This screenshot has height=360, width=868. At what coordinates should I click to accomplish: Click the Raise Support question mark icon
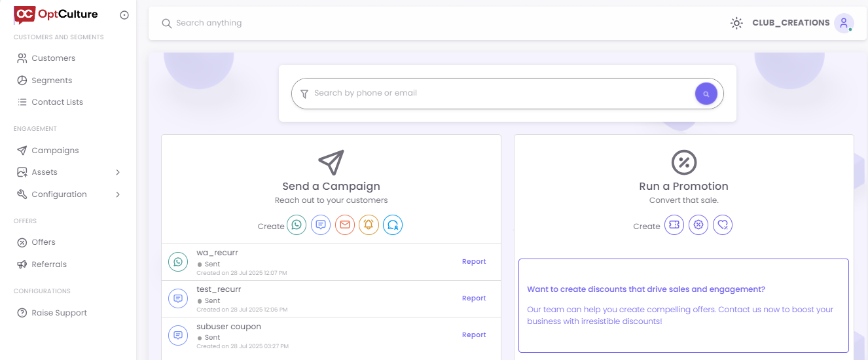22,313
